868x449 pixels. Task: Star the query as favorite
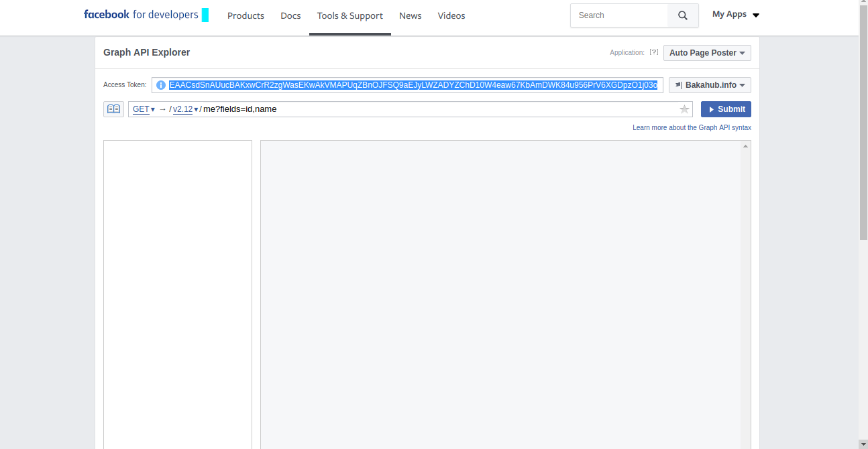684,109
